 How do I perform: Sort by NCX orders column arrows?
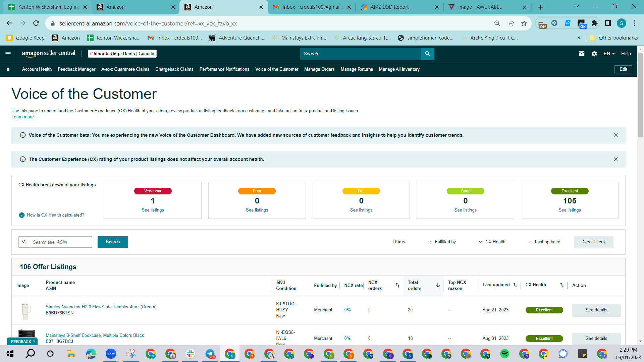tap(397, 285)
